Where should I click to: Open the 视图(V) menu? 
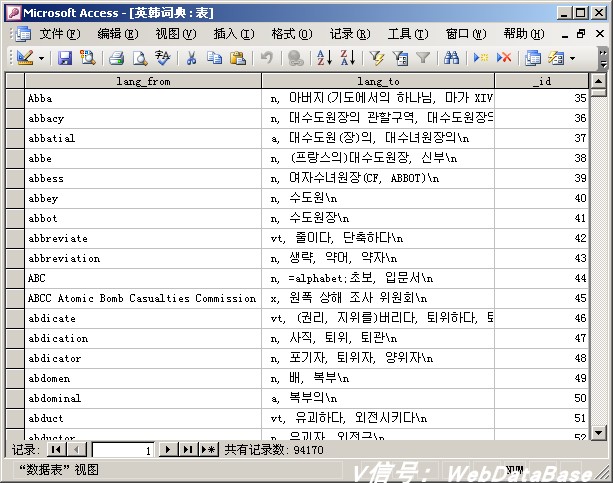[x=176, y=34]
